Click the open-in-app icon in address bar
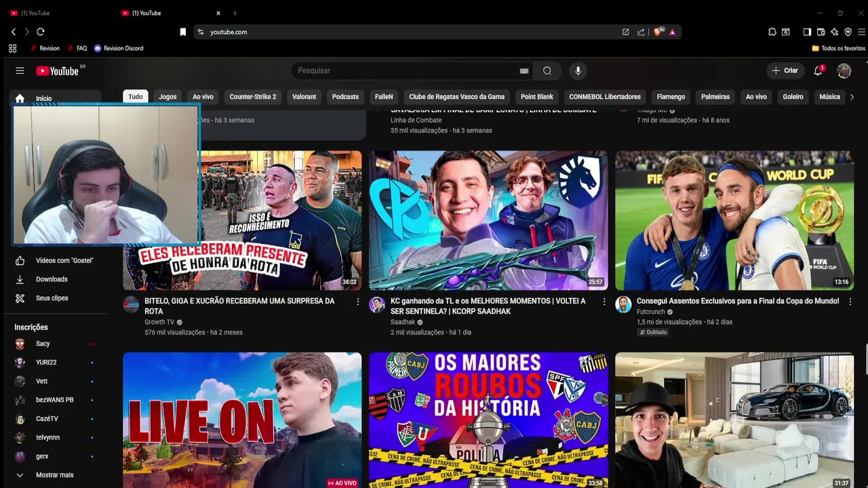 tap(626, 32)
